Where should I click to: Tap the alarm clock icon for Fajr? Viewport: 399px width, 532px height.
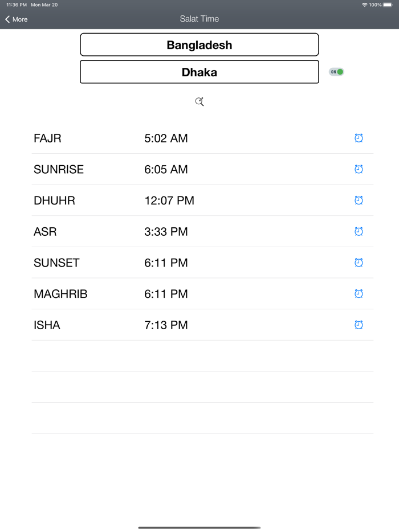pos(359,138)
